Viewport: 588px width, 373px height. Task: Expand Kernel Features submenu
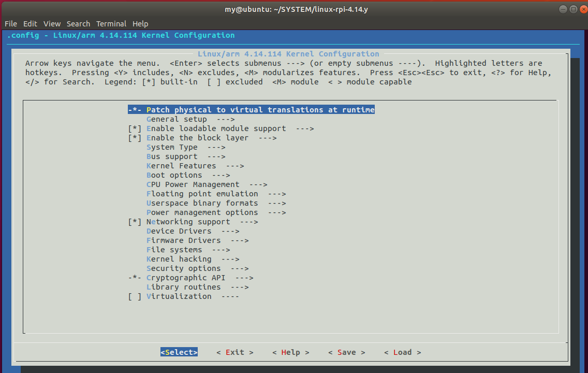point(195,166)
